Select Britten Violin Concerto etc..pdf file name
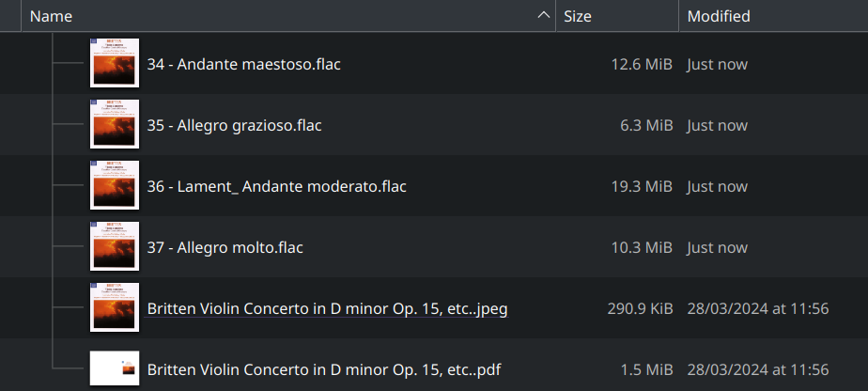Image resolution: width=868 pixels, height=391 pixels. [323, 369]
